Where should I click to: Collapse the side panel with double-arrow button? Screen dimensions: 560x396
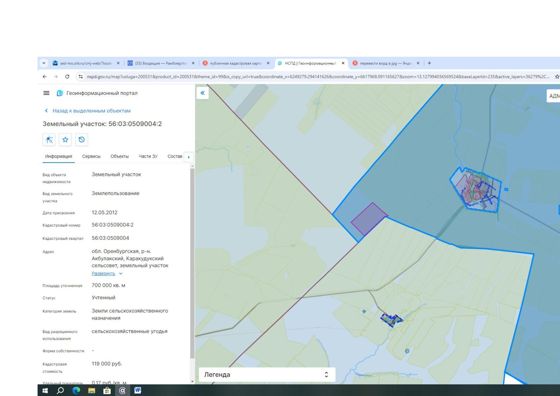point(202,93)
